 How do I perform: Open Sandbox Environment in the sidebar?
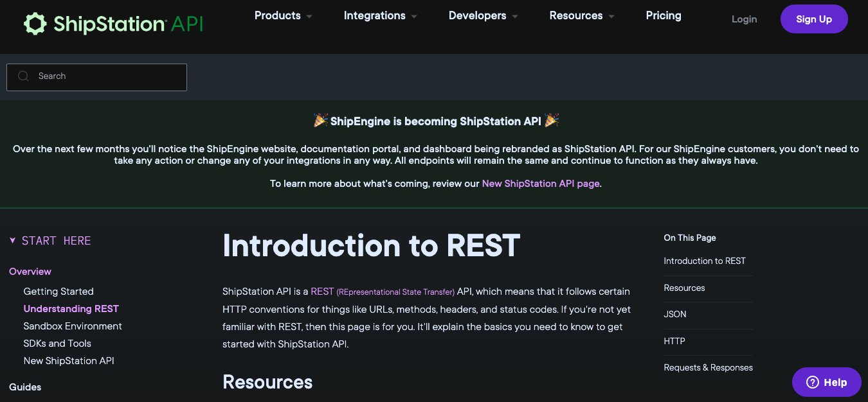click(73, 326)
